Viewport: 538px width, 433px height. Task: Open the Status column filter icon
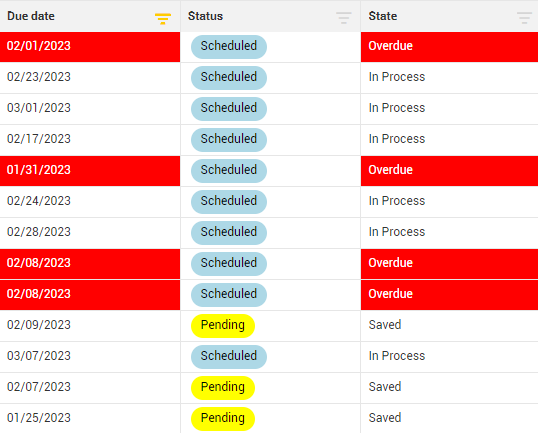(343, 18)
